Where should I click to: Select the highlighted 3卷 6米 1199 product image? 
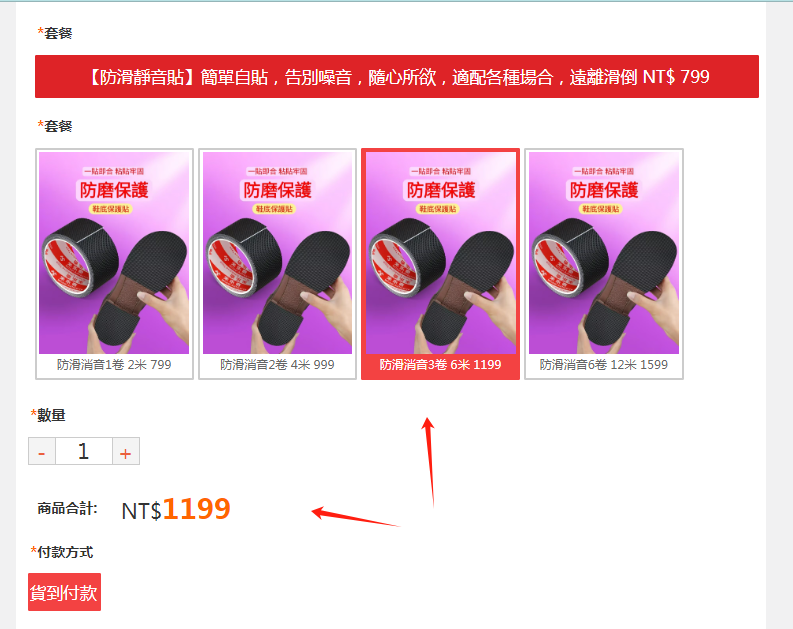click(x=440, y=252)
